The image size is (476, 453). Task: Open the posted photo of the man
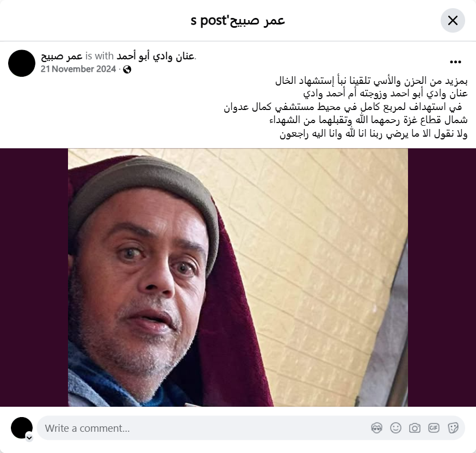[238, 277]
